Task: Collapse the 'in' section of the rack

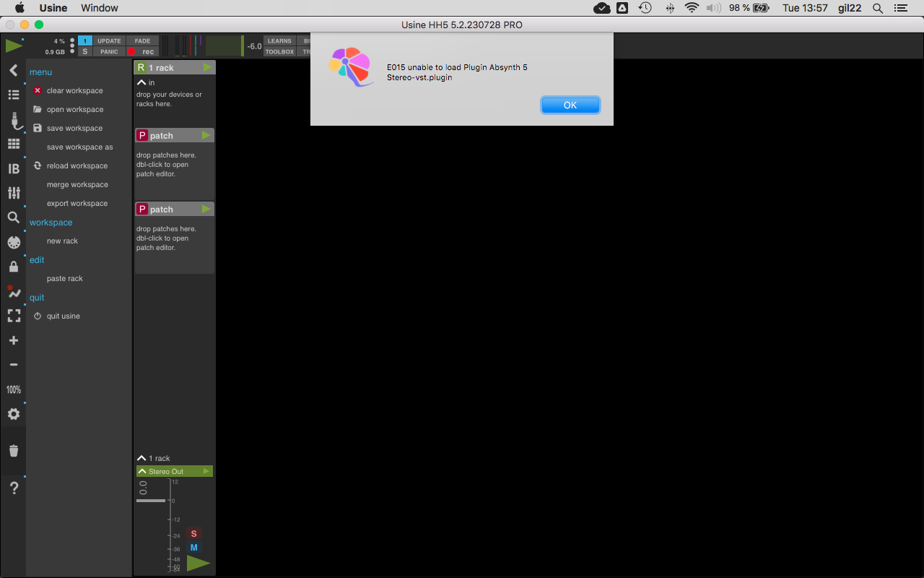Action: point(142,83)
